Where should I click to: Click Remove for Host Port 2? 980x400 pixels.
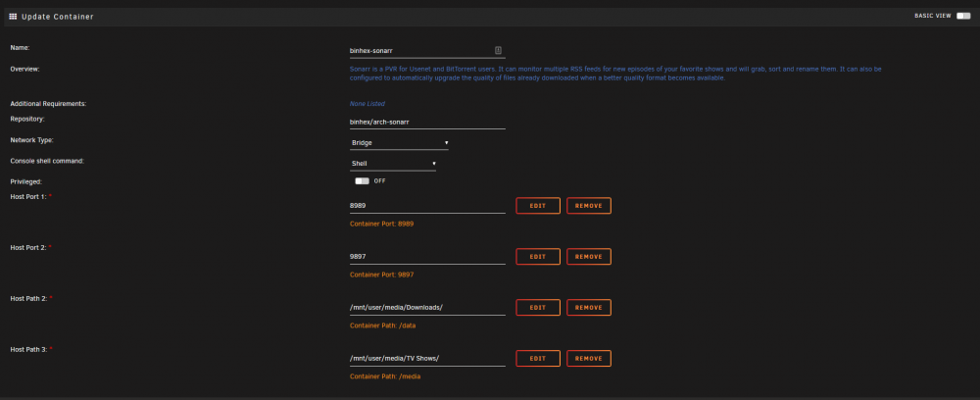point(589,256)
